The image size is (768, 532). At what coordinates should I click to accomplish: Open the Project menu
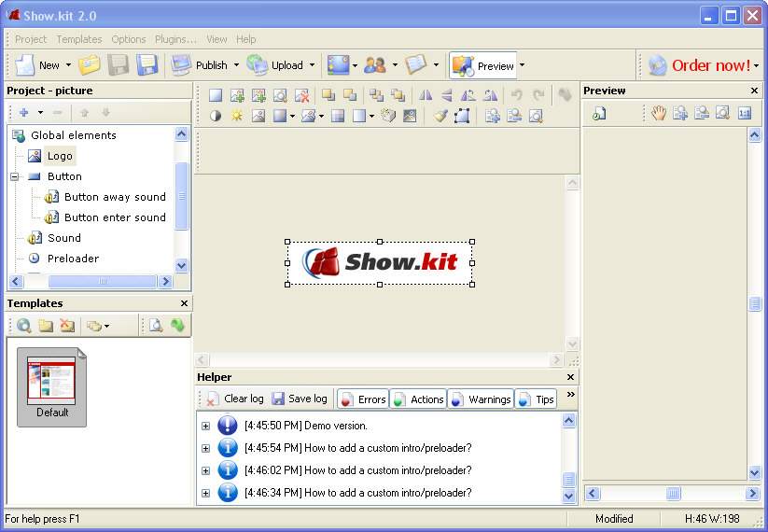31,39
